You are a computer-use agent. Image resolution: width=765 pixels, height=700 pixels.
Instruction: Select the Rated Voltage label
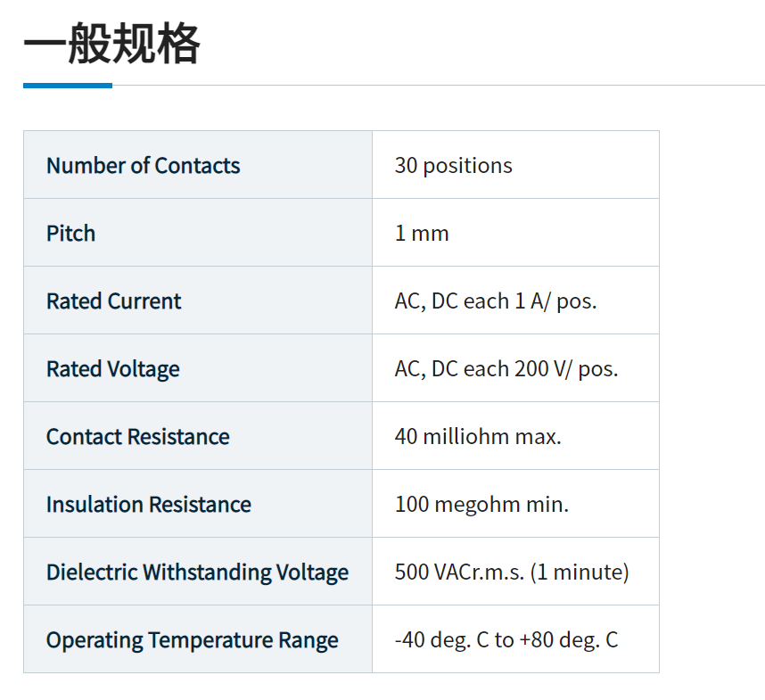pyautogui.click(x=113, y=369)
